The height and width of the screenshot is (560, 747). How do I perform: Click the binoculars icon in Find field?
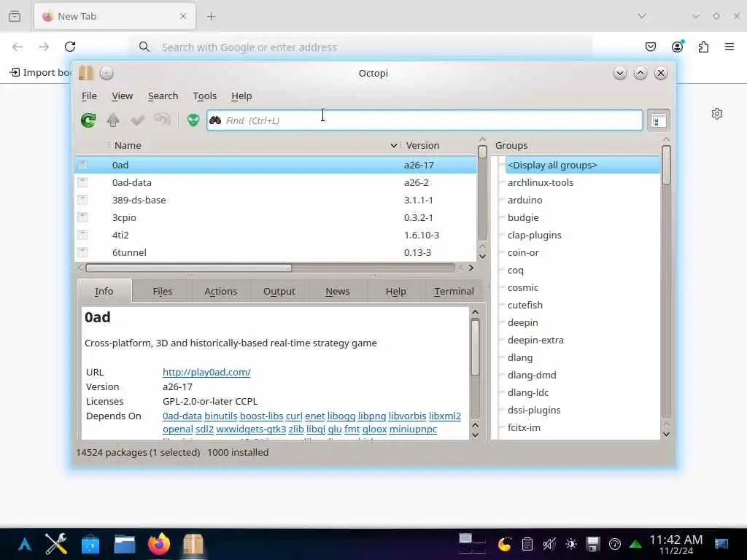tap(215, 120)
